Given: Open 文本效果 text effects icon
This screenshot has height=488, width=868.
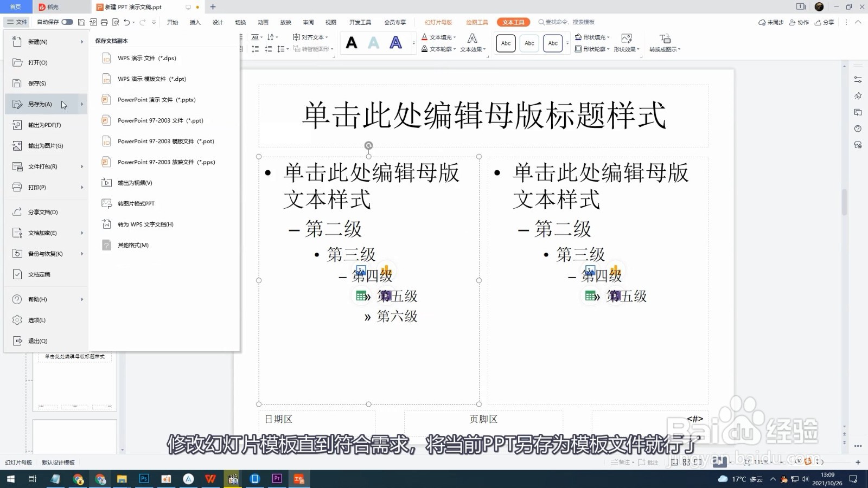Looking at the screenshot, I should coord(473,38).
